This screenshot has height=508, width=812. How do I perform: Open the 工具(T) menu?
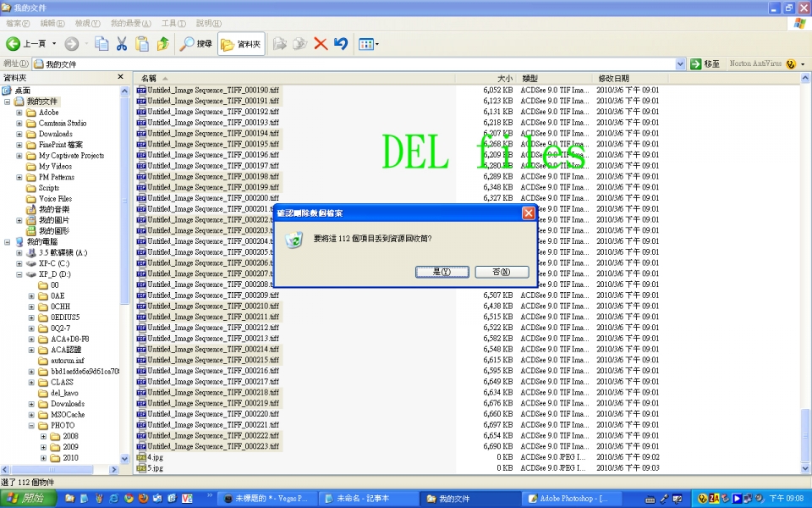coord(173,24)
